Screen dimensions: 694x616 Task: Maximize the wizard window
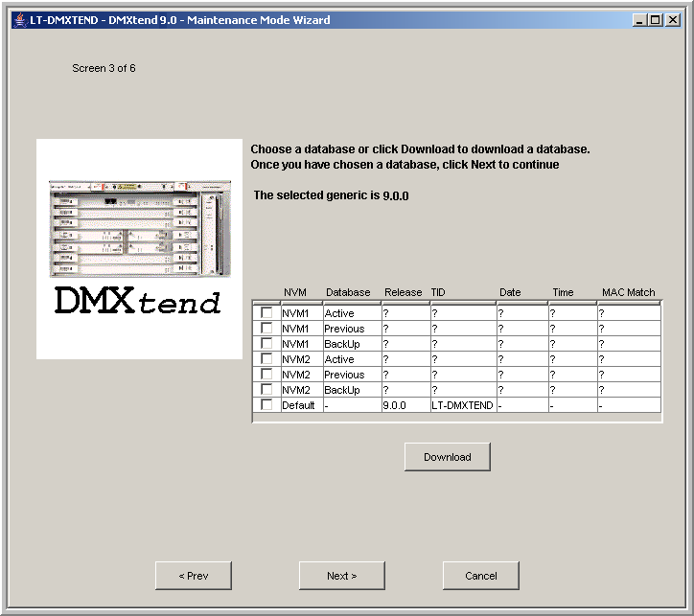click(656, 20)
